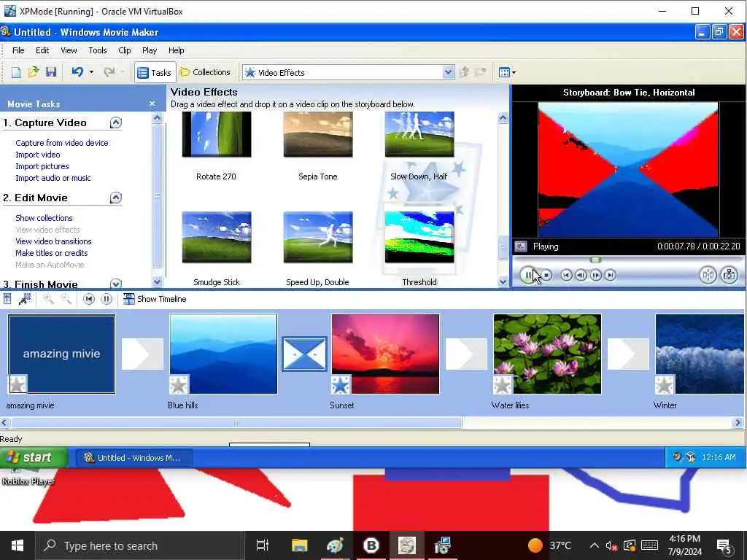
Task: Open the View menu
Action: [69, 50]
